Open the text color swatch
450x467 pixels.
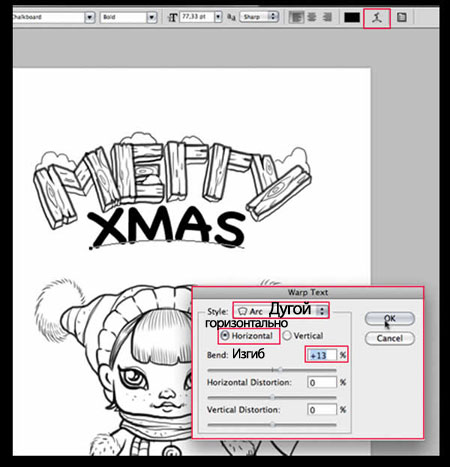tap(352, 17)
